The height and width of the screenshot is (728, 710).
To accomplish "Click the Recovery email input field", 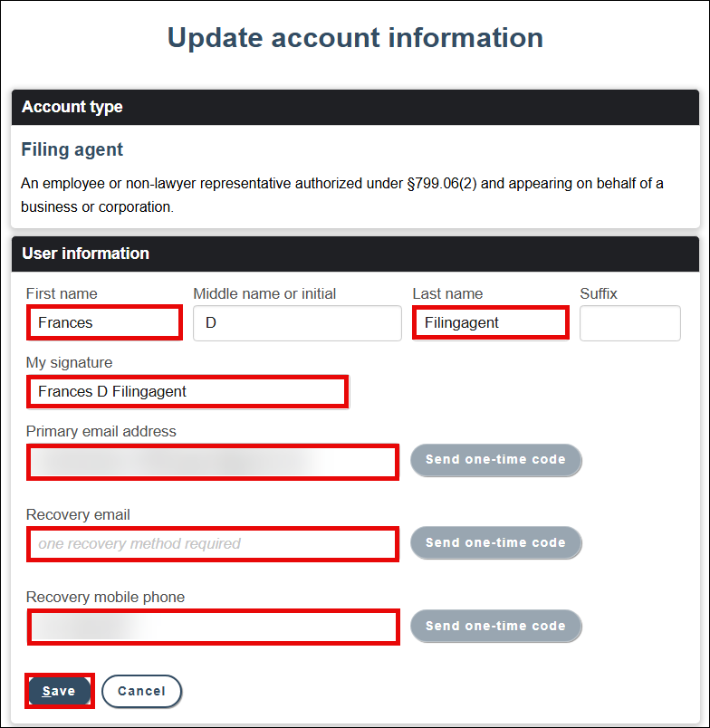I will (x=212, y=543).
